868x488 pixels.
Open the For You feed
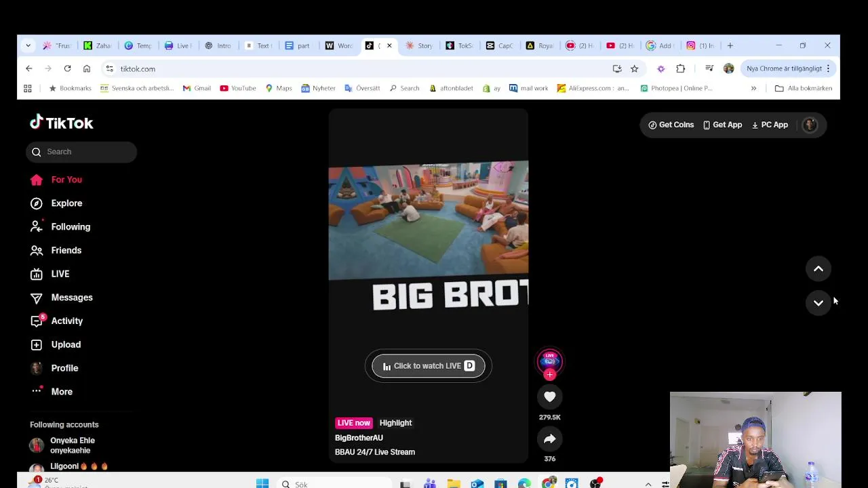[x=56, y=180]
